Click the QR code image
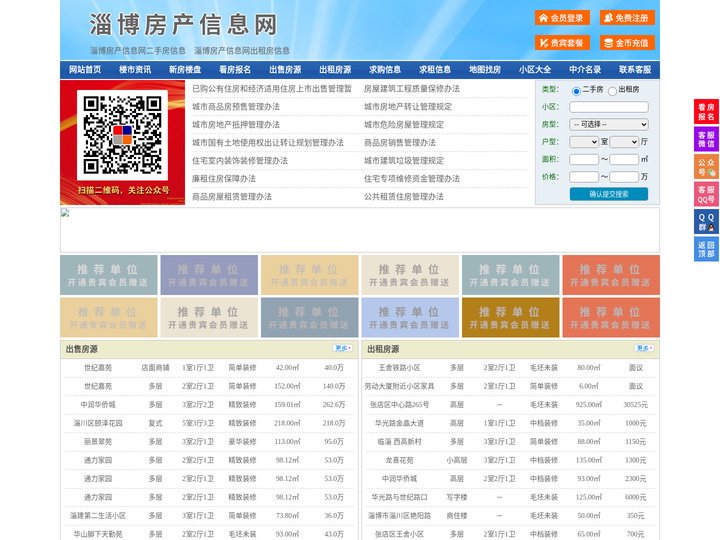 pos(122,135)
